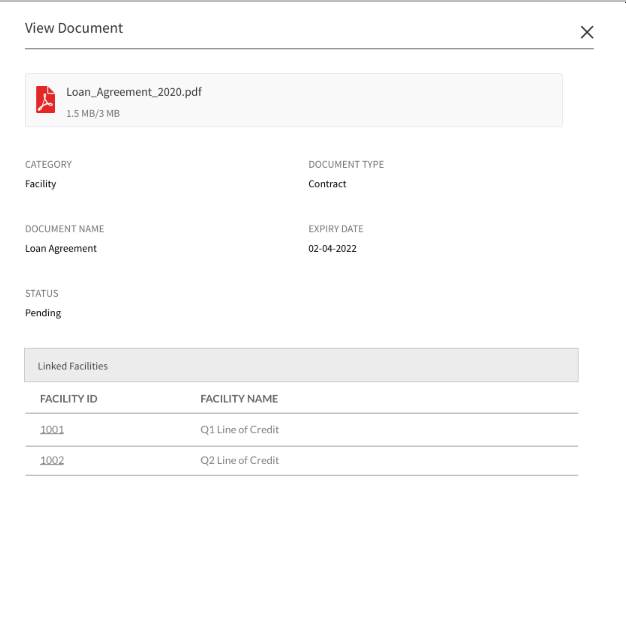Click the Facility category value
This screenshot has width=626, height=638.
(x=41, y=184)
